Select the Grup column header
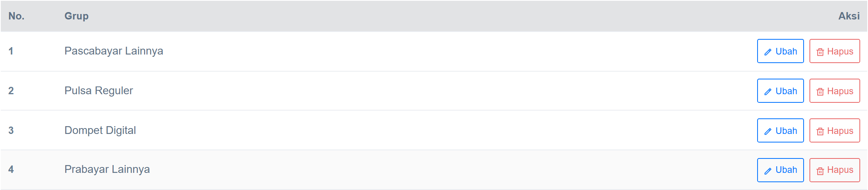The width and height of the screenshot is (868, 190). coord(76,16)
